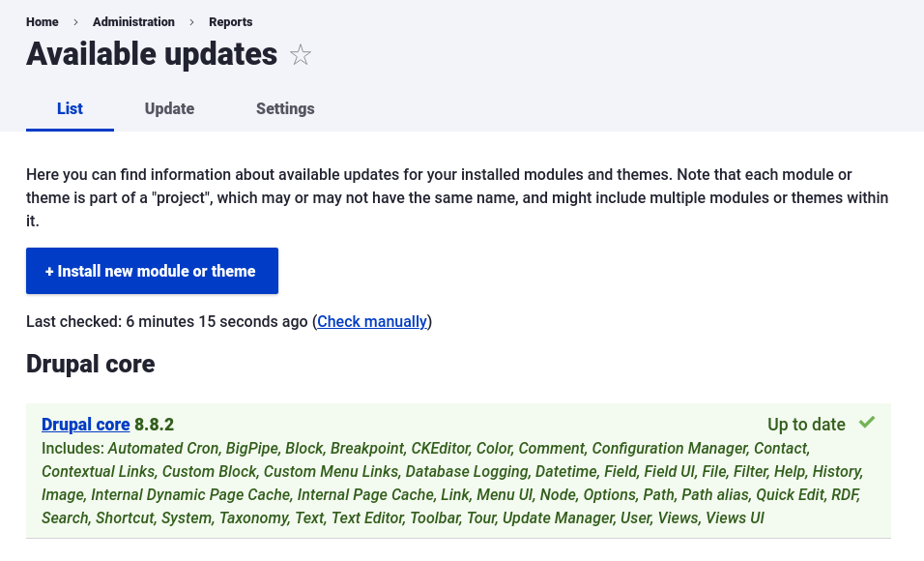
Task: Navigate to Reports breadcrumb link
Action: pyautogui.click(x=231, y=21)
